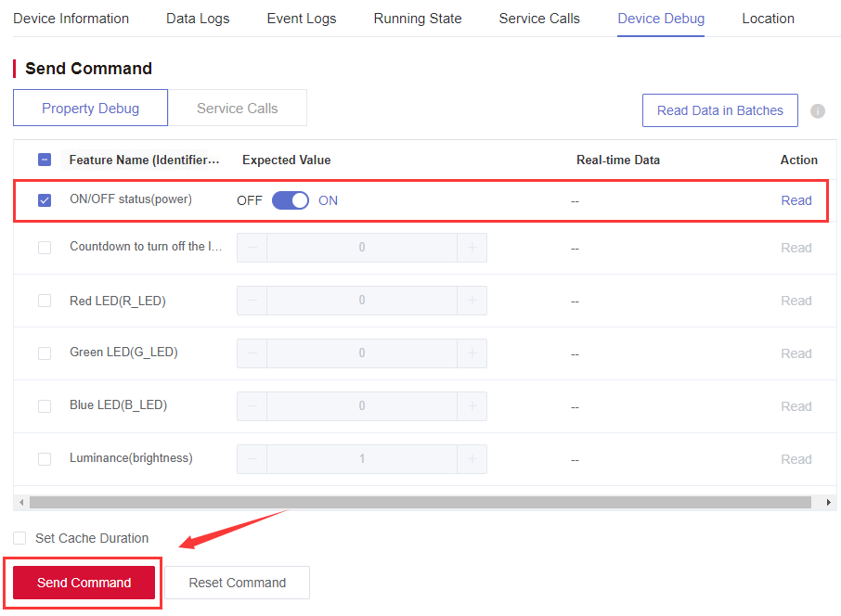Open the info icon beside Read Data in Batches
This screenshot has width=841, height=616.
point(817,111)
